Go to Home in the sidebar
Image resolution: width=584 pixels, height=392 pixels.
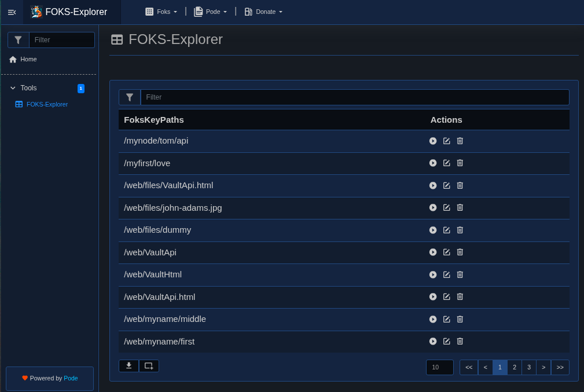(x=28, y=59)
